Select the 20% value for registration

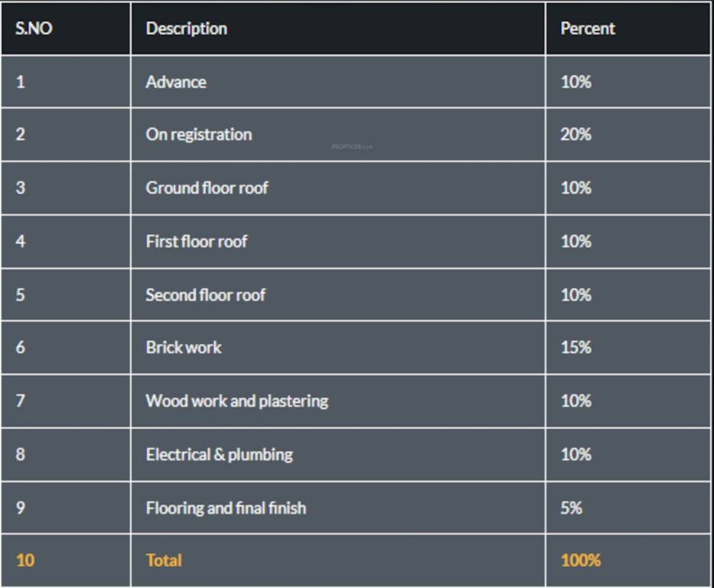point(576,135)
